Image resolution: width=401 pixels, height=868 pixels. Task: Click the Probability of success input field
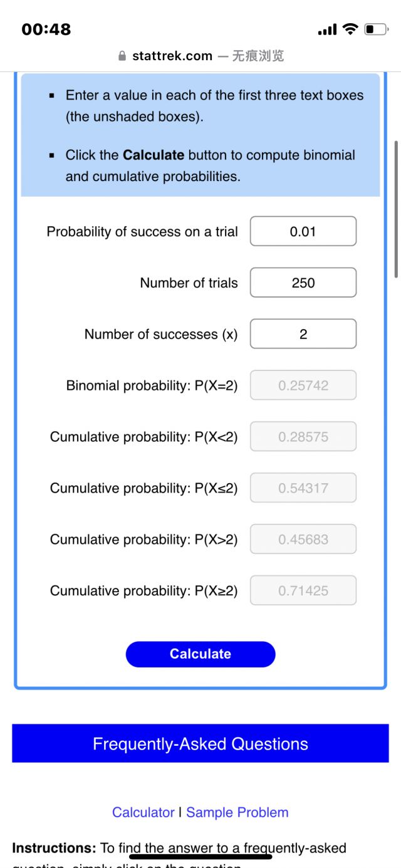tap(303, 231)
